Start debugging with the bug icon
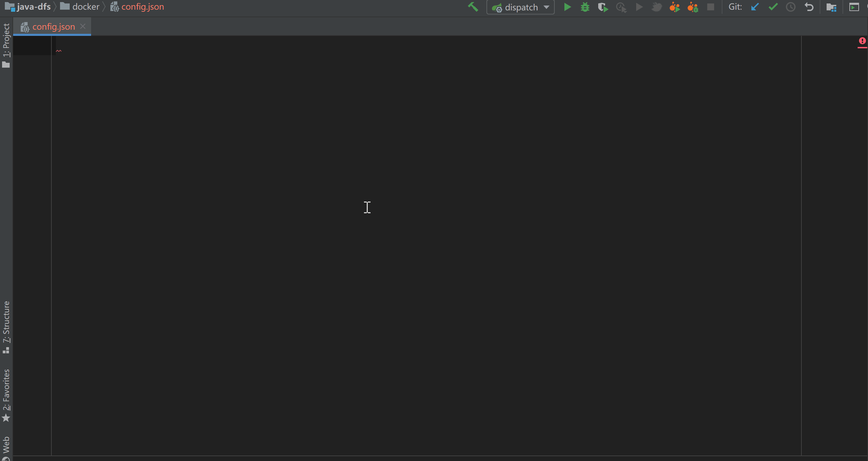 click(x=585, y=7)
